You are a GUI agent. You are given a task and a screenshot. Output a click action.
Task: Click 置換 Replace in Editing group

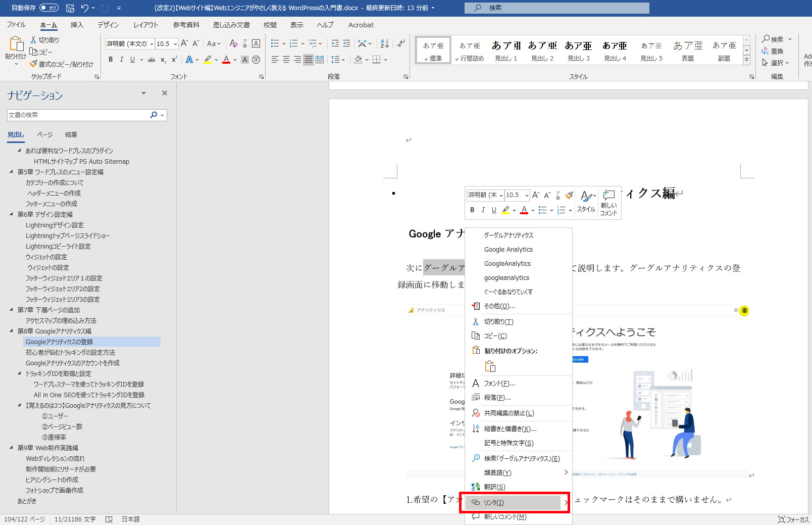(x=773, y=51)
